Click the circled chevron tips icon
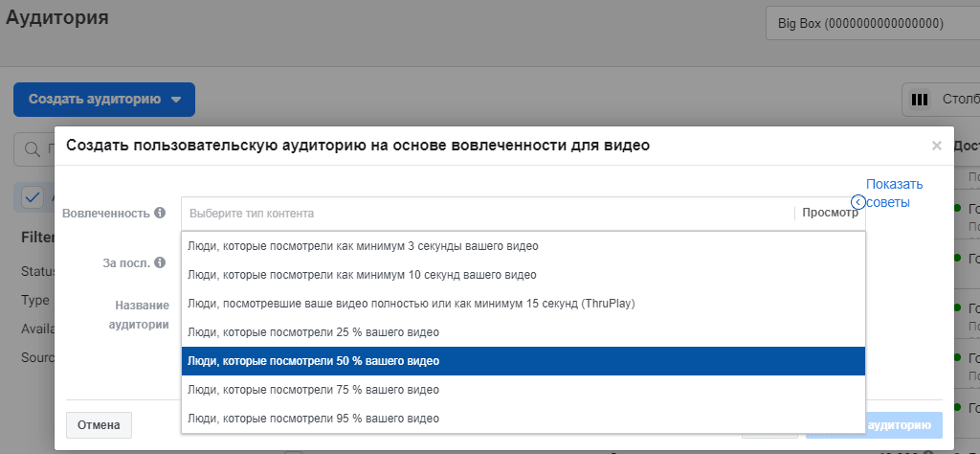Viewport: 980px width, 454px height. click(x=857, y=202)
